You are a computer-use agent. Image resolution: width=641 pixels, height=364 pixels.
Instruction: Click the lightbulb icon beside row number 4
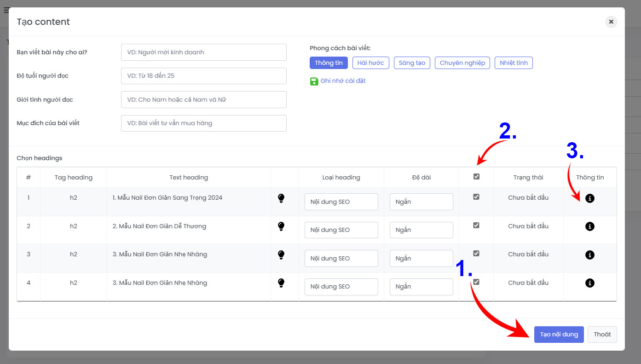tap(281, 283)
